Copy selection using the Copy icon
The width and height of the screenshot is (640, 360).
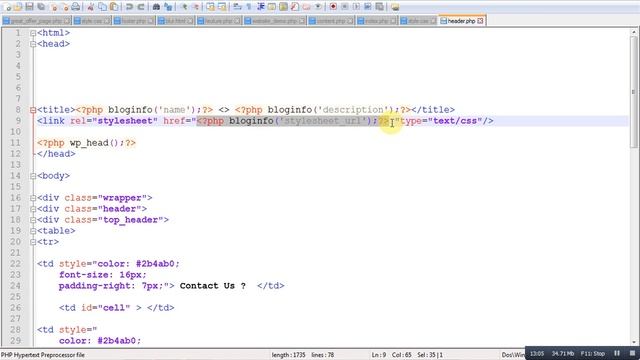[102, 7]
